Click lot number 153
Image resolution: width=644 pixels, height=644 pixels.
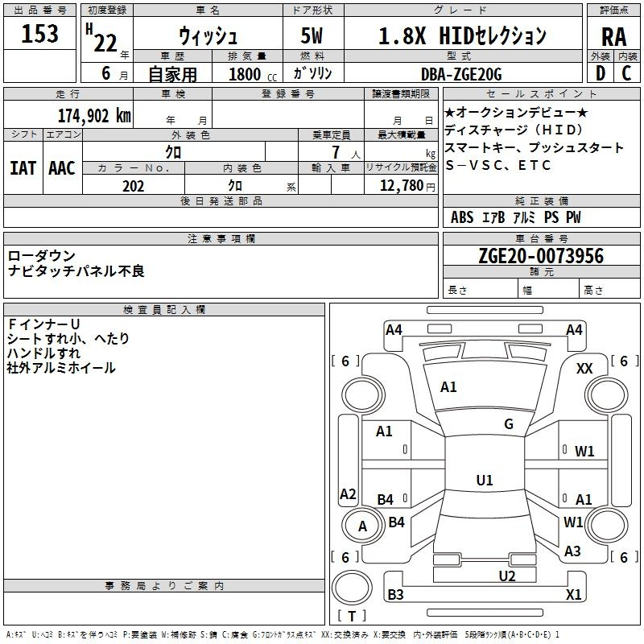39,33
